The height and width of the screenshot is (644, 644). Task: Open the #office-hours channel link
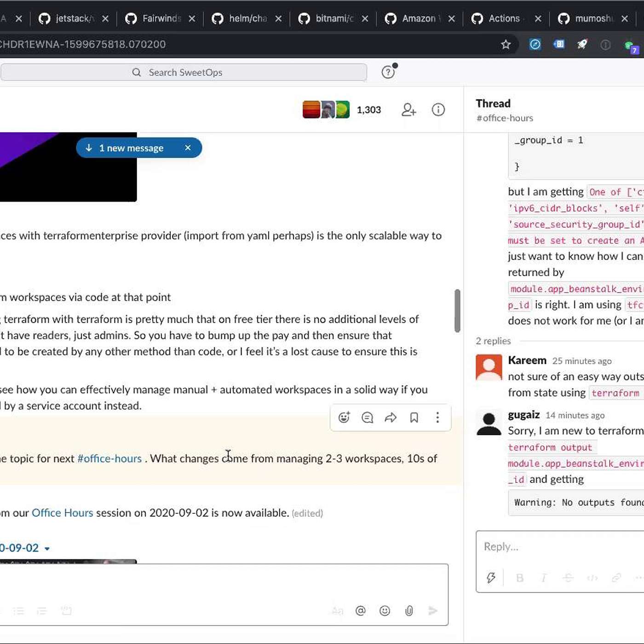click(109, 459)
